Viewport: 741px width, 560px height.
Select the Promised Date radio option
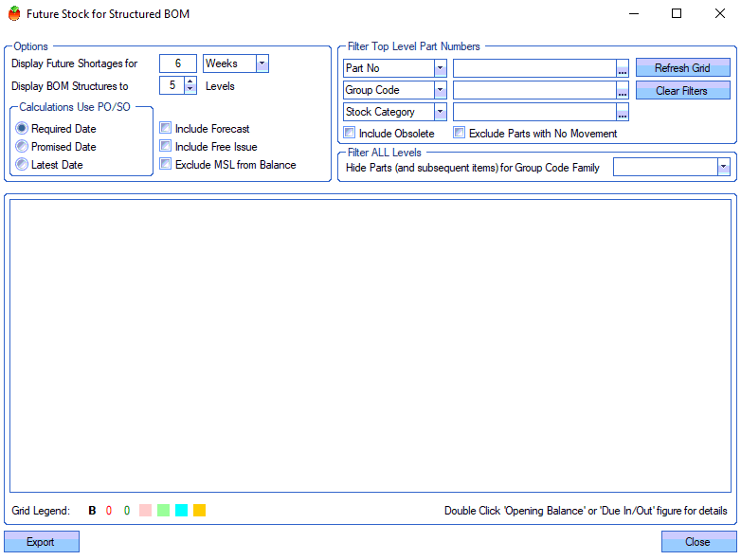click(22, 147)
